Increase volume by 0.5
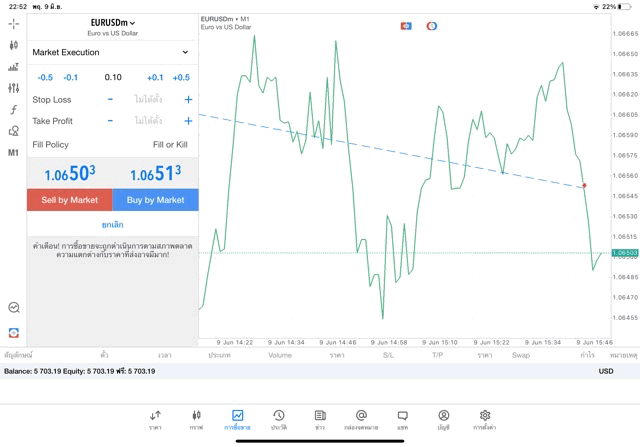 tap(181, 78)
